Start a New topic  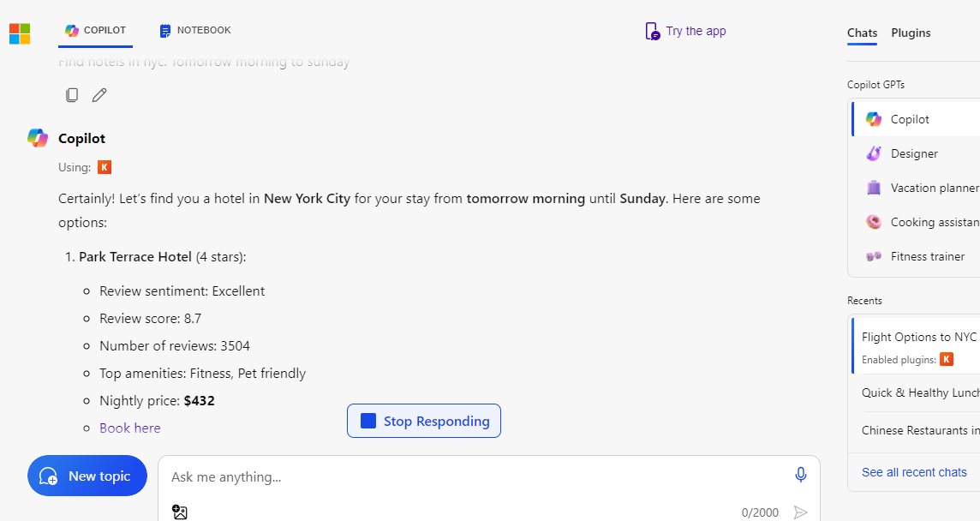pyautogui.click(x=87, y=476)
